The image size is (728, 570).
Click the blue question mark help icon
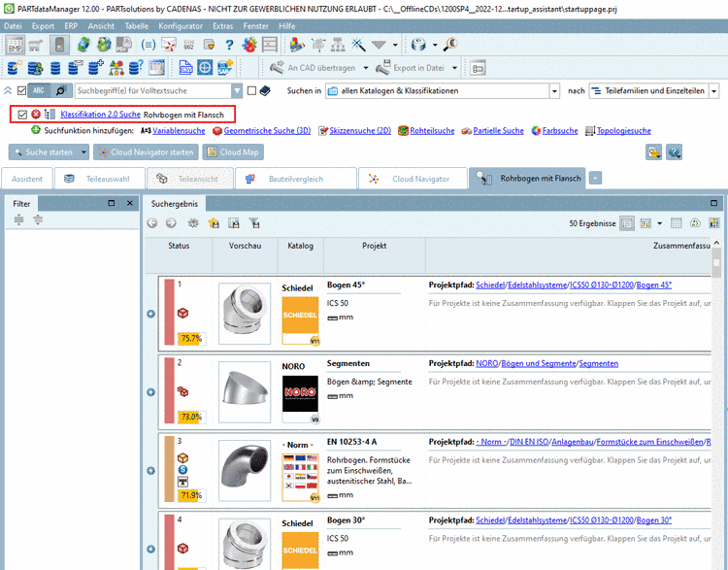pyautogui.click(x=229, y=45)
